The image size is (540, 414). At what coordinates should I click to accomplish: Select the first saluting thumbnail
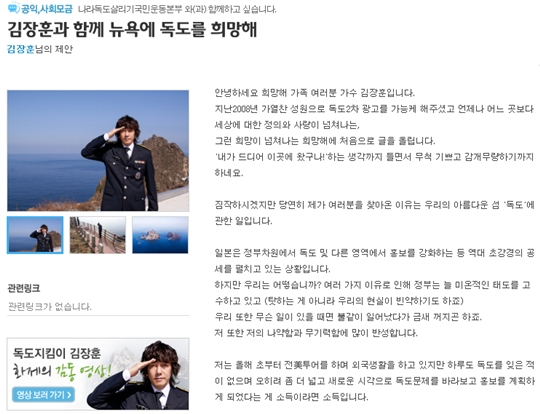[35, 235]
